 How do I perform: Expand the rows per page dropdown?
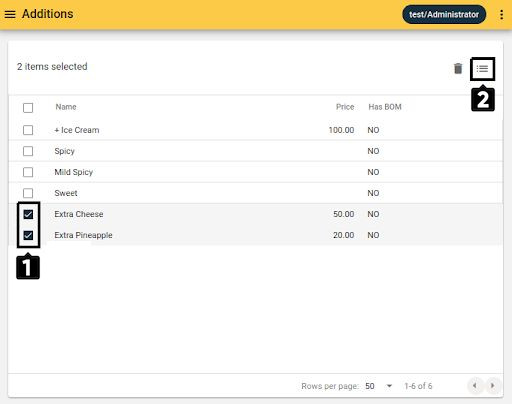(x=379, y=386)
